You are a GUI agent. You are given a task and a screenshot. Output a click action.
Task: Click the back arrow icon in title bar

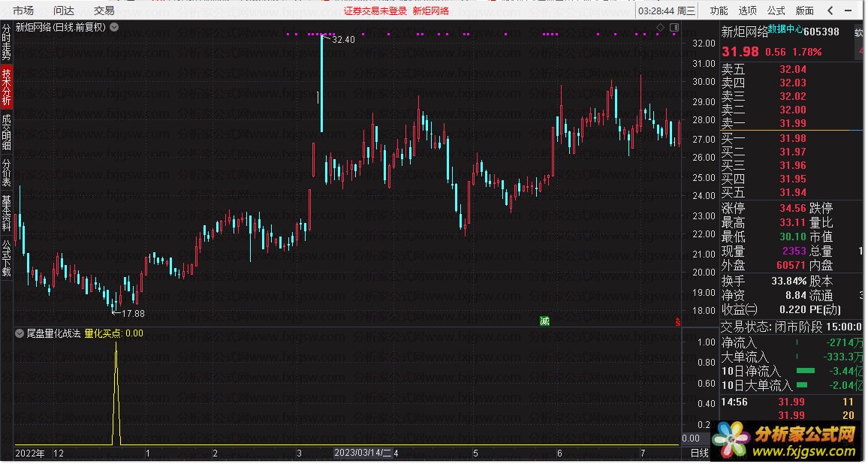830,11
